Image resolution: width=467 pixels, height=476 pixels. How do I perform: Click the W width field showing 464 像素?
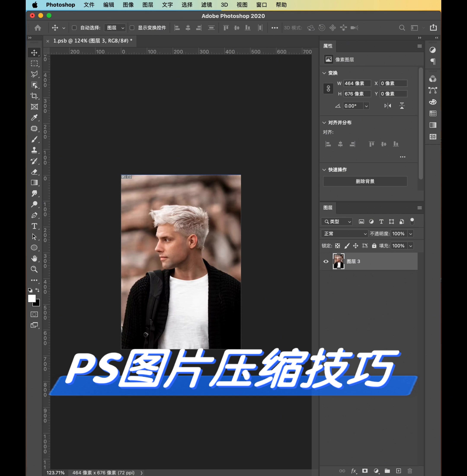tap(357, 83)
